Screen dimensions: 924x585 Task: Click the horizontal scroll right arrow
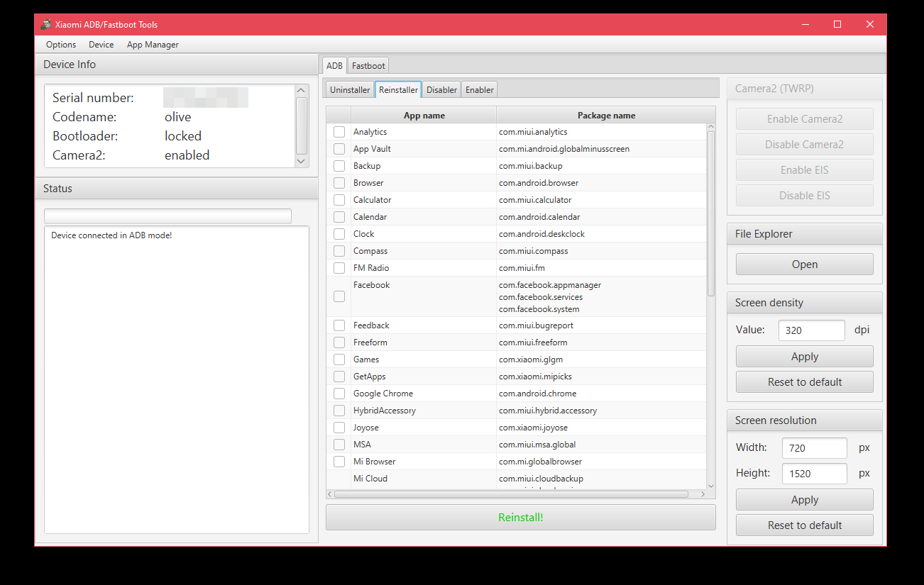click(x=703, y=494)
